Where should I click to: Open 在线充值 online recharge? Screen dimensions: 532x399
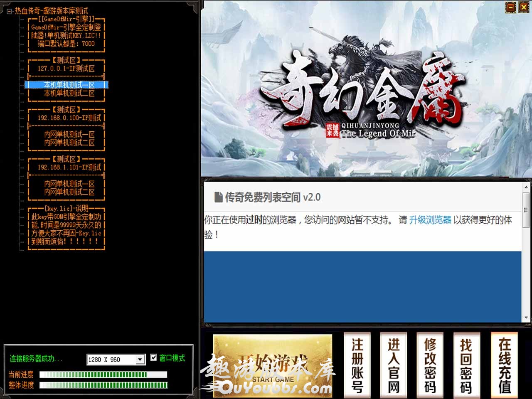504,365
